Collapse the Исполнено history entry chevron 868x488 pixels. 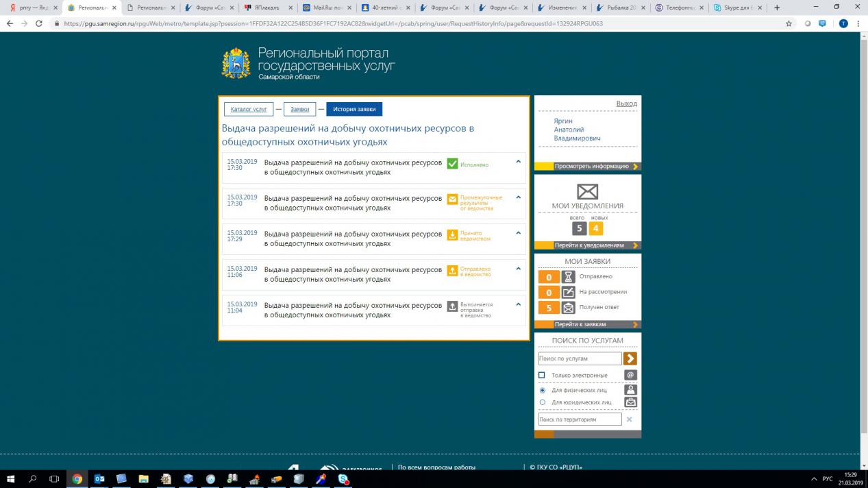tap(519, 162)
